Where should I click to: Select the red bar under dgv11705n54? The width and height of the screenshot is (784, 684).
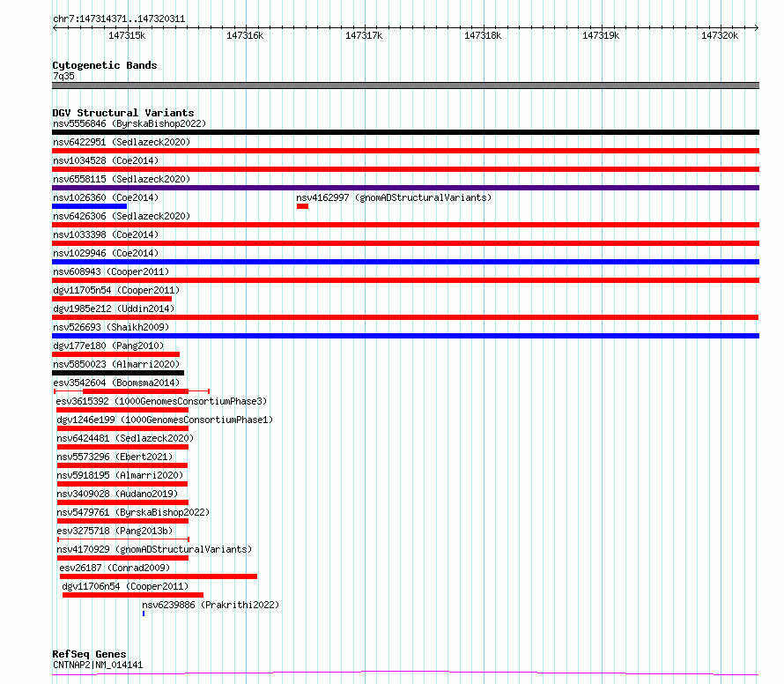pos(112,299)
